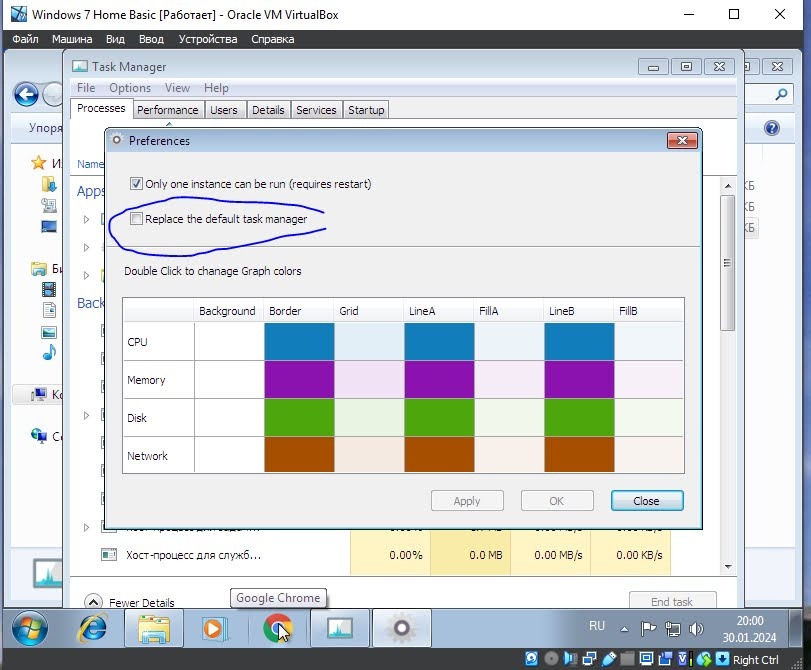This screenshot has height=670, width=811.
Task: Open VirtualBox Машина menu
Action: tap(72, 39)
